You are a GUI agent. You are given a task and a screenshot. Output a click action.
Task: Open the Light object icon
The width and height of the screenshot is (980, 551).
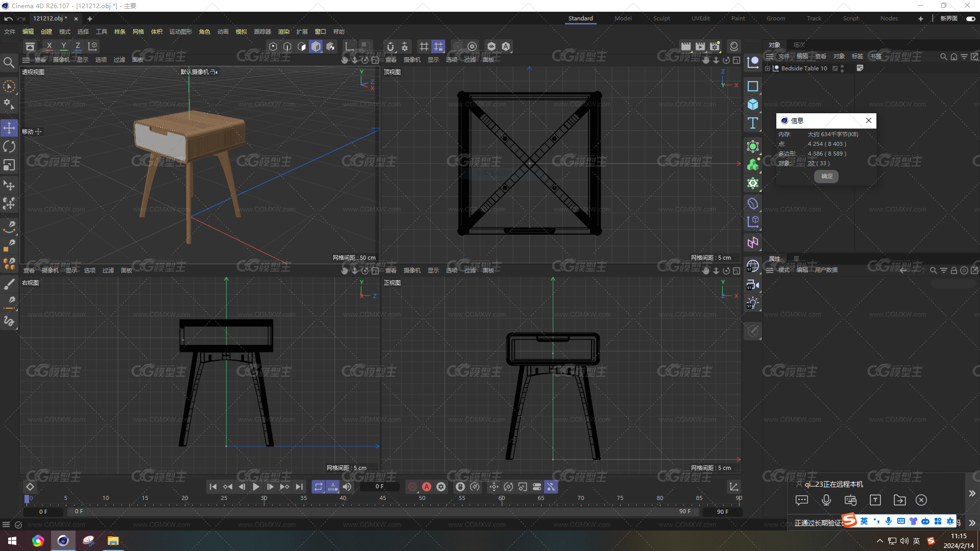point(753,303)
